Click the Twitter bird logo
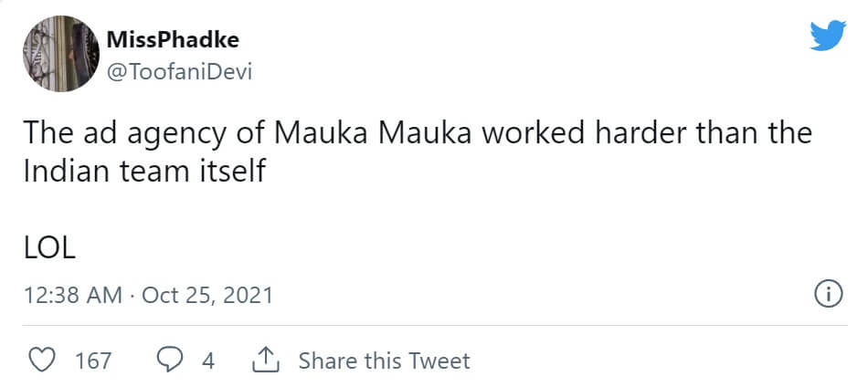 pos(830,37)
